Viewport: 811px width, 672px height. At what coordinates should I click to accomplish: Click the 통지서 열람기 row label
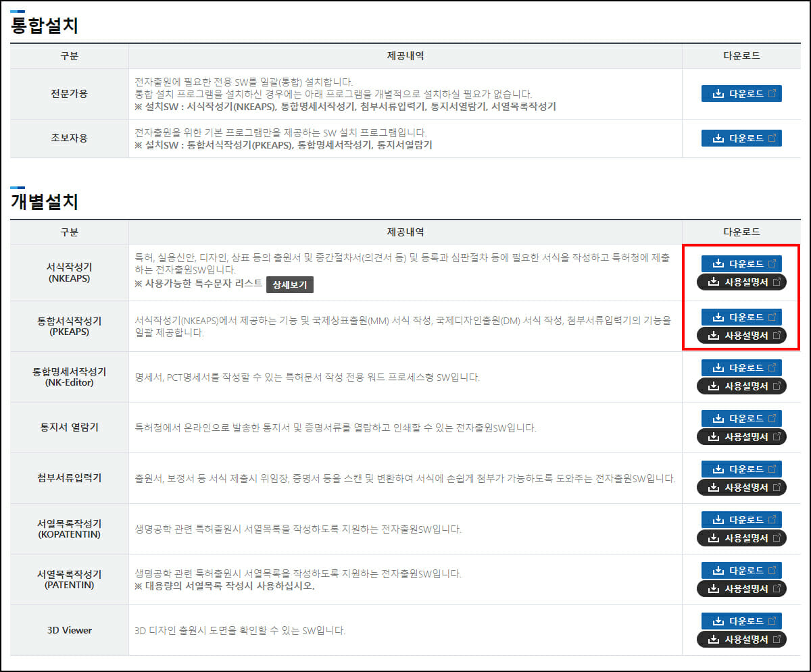pyautogui.click(x=69, y=428)
